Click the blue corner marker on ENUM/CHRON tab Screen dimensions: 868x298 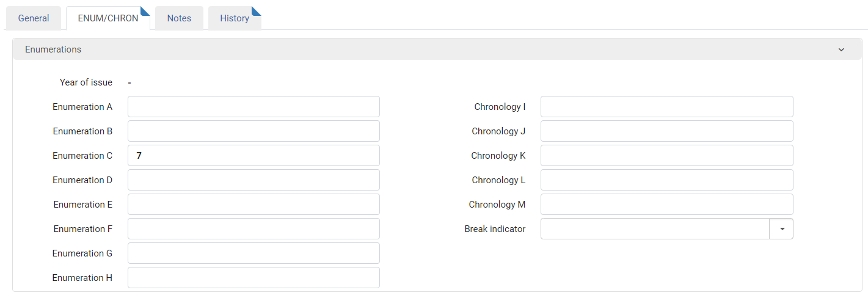click(146, 10)
